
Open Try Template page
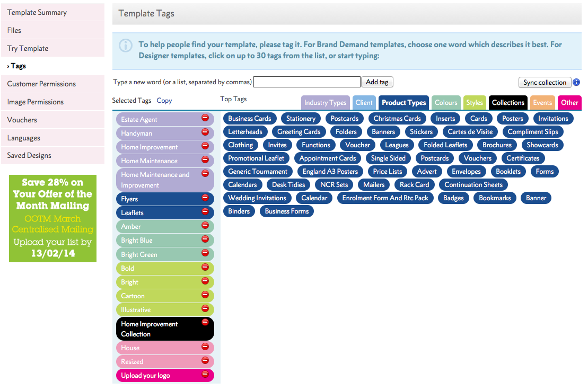(x=53, y=48)
